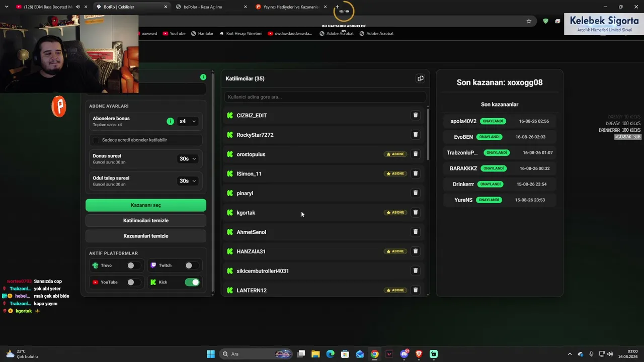This screenshot has height=362, width=644.
Task: Open File Explorer from taskbar
Action: click(315, 354)
